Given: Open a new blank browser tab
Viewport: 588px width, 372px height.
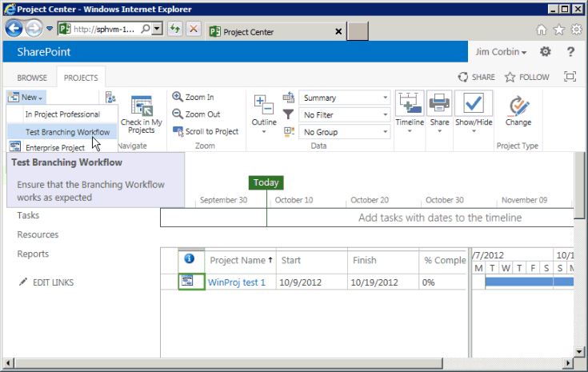Looking at the screenshot, I should 358,30.
